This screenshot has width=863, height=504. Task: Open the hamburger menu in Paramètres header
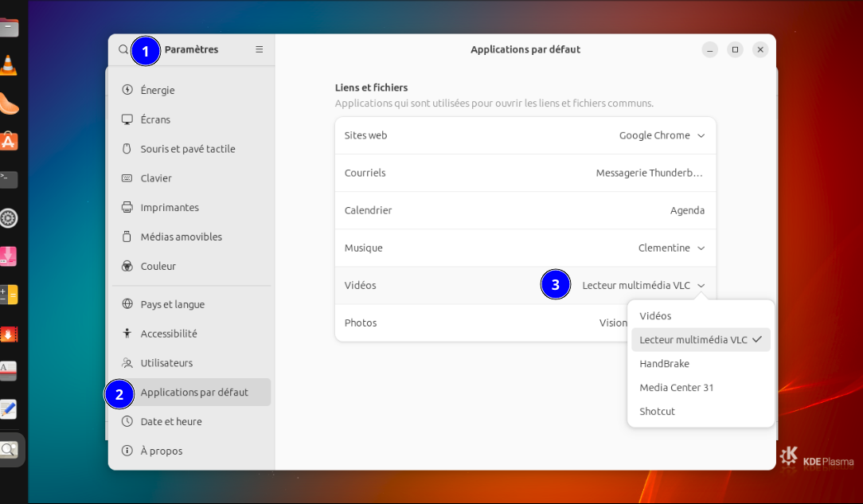(260, 49)
